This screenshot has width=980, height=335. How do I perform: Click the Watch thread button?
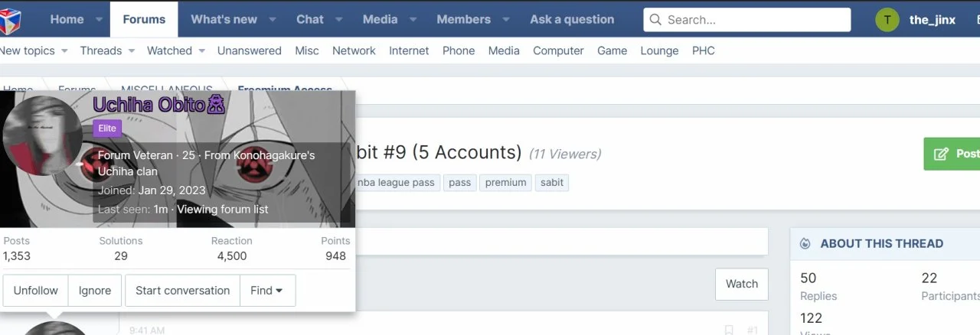coord(742,284)
